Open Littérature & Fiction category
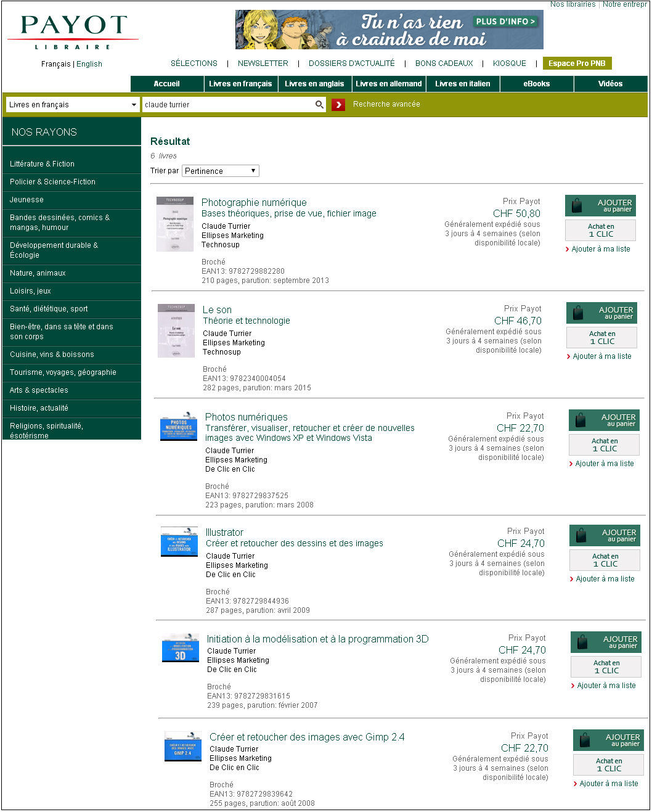The height and width of the screenshot is (812, 652). coord(71,164)
